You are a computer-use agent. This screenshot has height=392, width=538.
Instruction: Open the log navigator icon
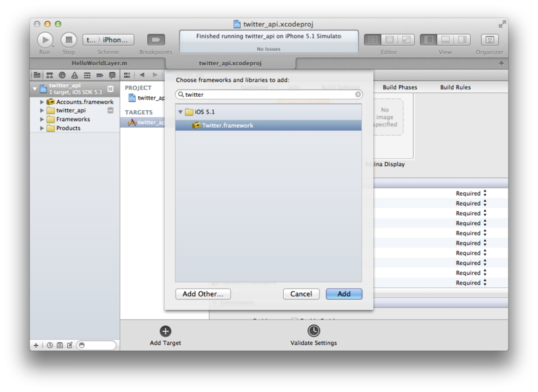click(x=112, y=75)
